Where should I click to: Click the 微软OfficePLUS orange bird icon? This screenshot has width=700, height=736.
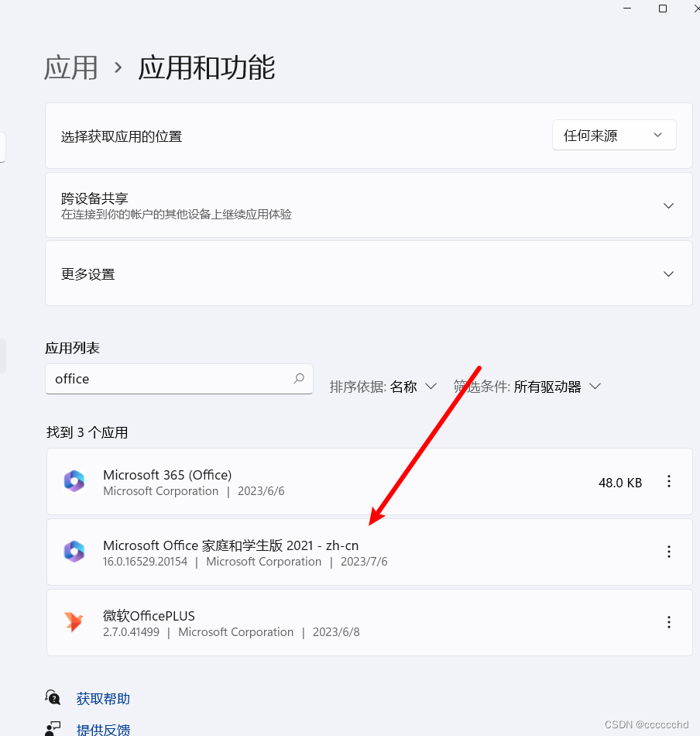tap(74, 622)
